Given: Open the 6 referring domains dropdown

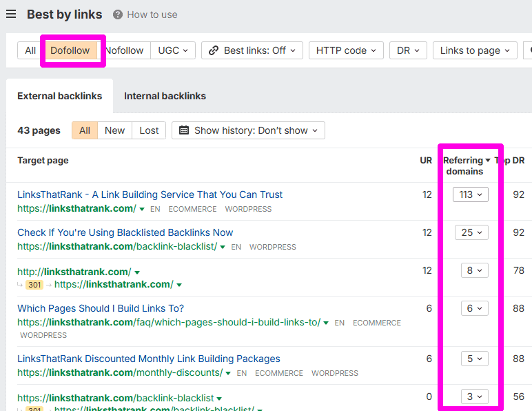Looking at the screenshot, I should point(475,308).
